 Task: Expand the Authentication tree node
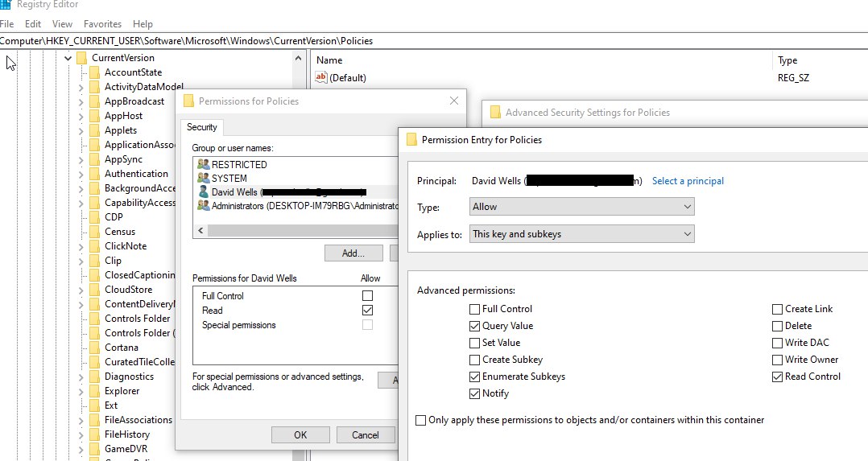(81, 174)
